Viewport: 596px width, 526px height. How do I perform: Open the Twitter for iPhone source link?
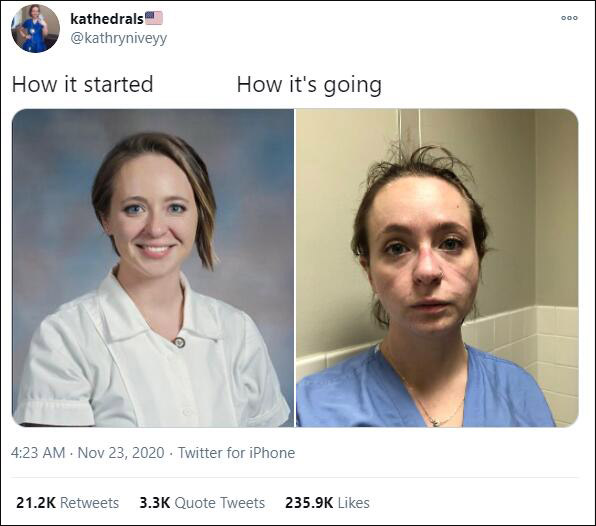click(x=236, y=453)
